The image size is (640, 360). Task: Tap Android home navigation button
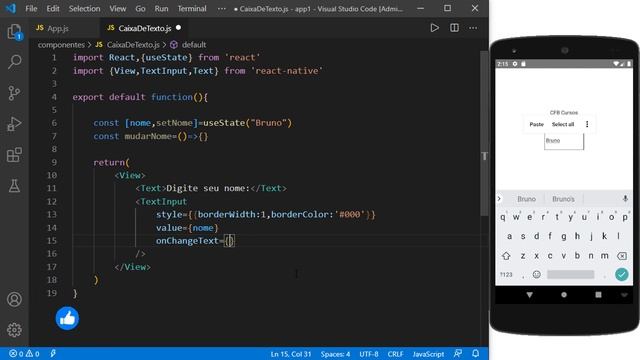click(564, 295)
